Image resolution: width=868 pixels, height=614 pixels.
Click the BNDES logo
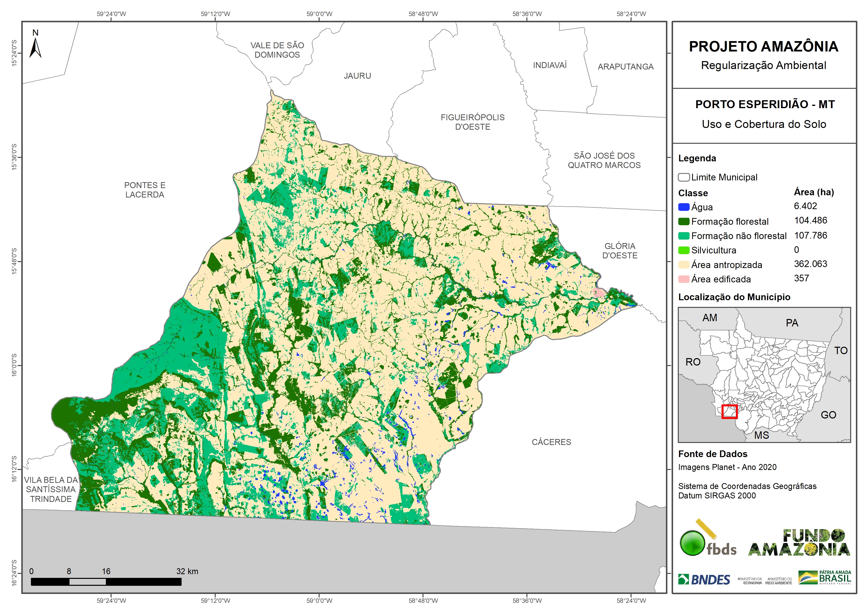pyautogui.click(x=704, y=579)
